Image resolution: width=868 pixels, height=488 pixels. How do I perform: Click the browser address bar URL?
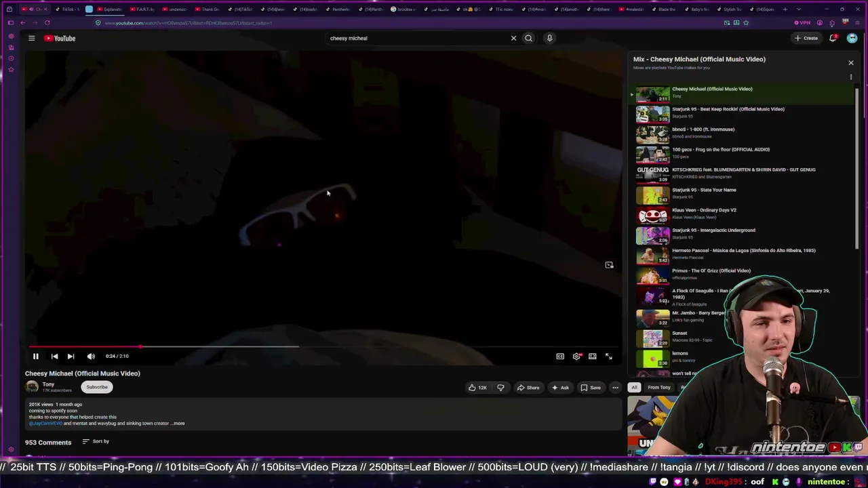(189, 23)
